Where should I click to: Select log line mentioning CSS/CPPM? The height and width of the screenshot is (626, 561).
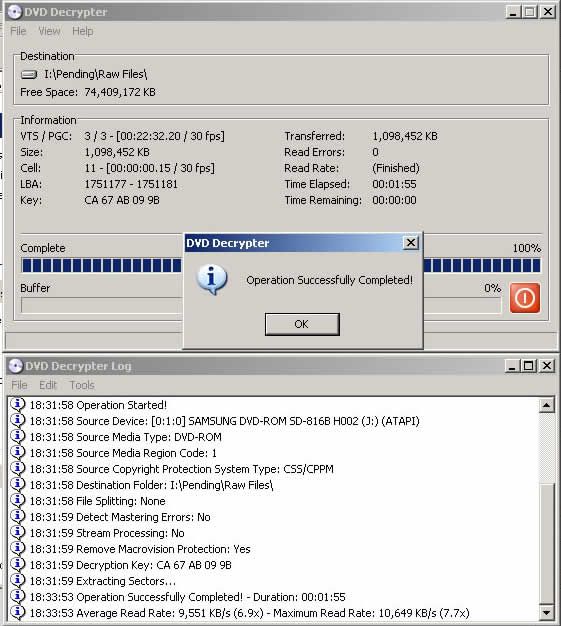[x=181, y=469]
